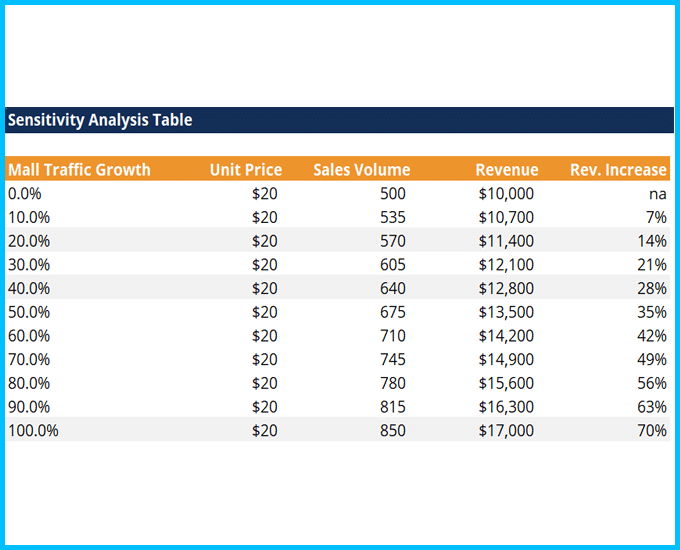Viewport: 680px width, 550px height.
Task: Click the 70% revenue increase cell
Action: click(652, 430)
